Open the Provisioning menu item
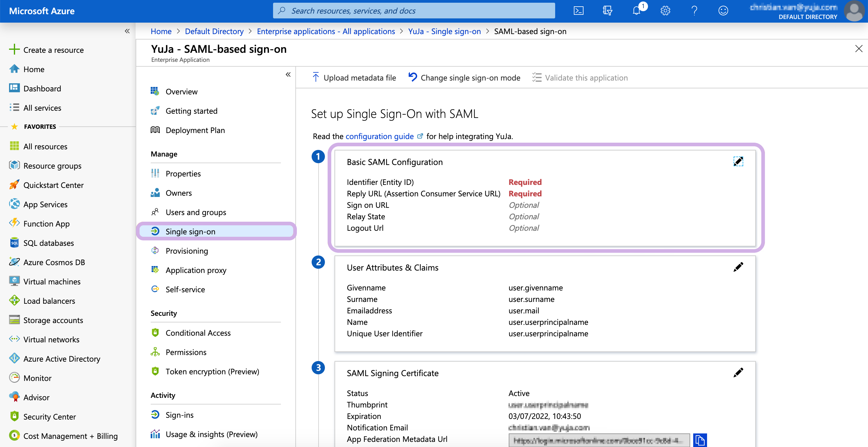The width and height of the screenshot is (868, 447). point(187,251)
